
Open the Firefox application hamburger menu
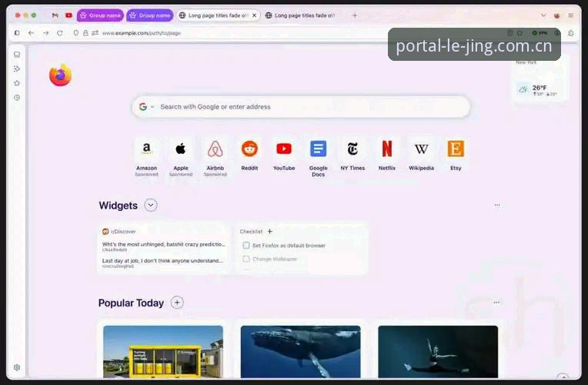click(x=571, y=15)
